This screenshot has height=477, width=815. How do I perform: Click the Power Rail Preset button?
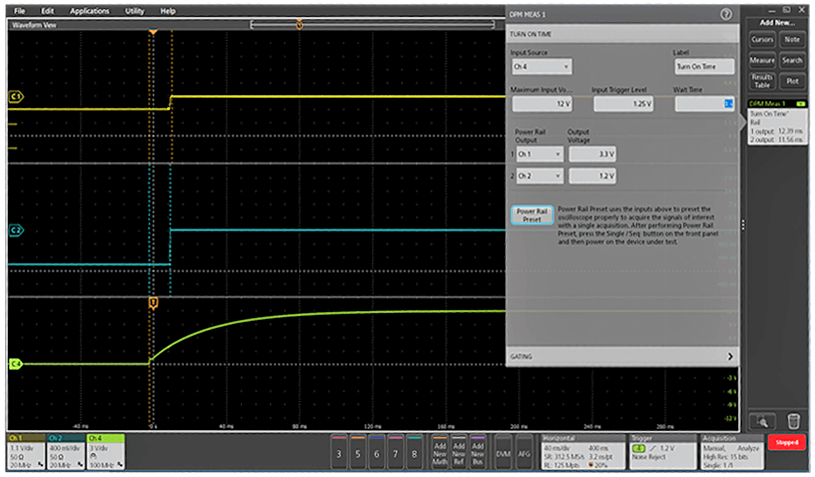tap(532, 215)
